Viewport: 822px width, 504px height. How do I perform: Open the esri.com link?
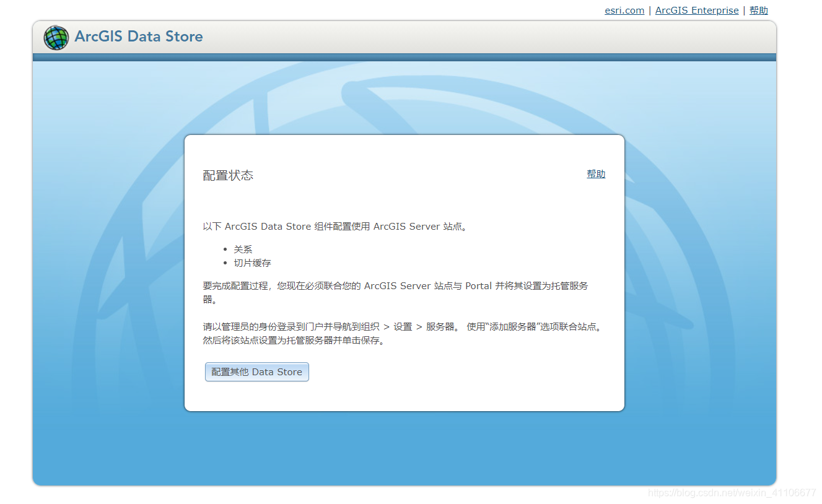tap(624, 11)
